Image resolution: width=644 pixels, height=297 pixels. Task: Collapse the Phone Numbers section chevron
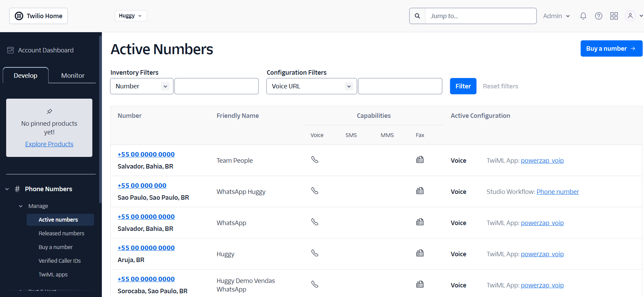coord(7,189)
